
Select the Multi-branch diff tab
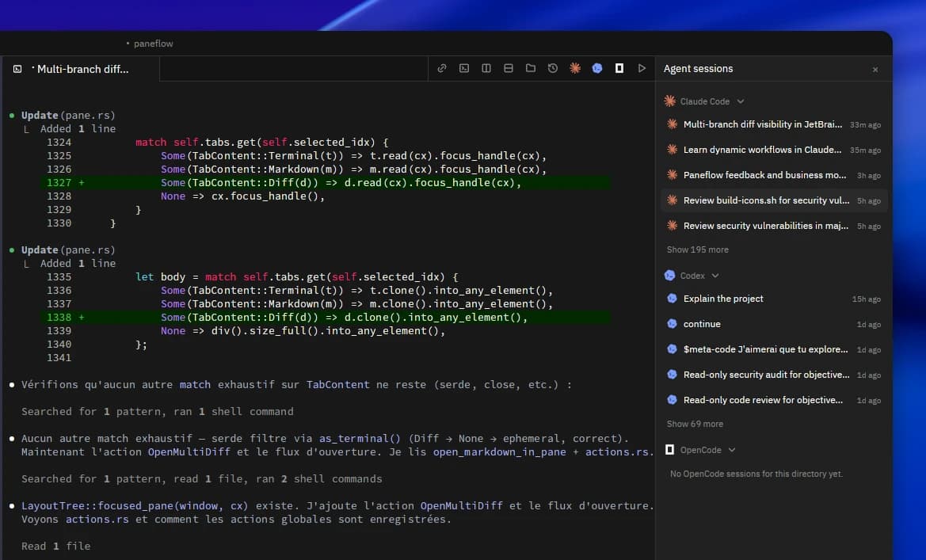(x=80, y=69)
